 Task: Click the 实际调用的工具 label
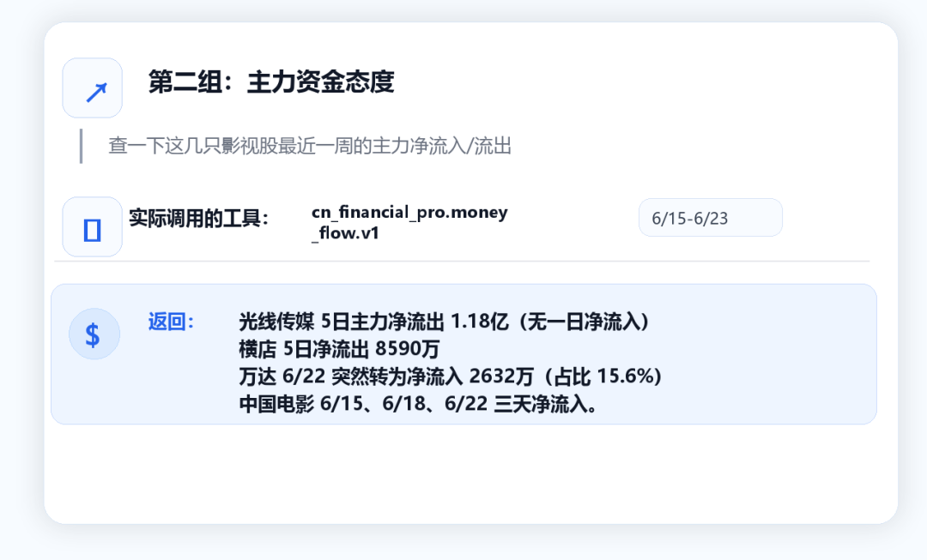(198, 218)
